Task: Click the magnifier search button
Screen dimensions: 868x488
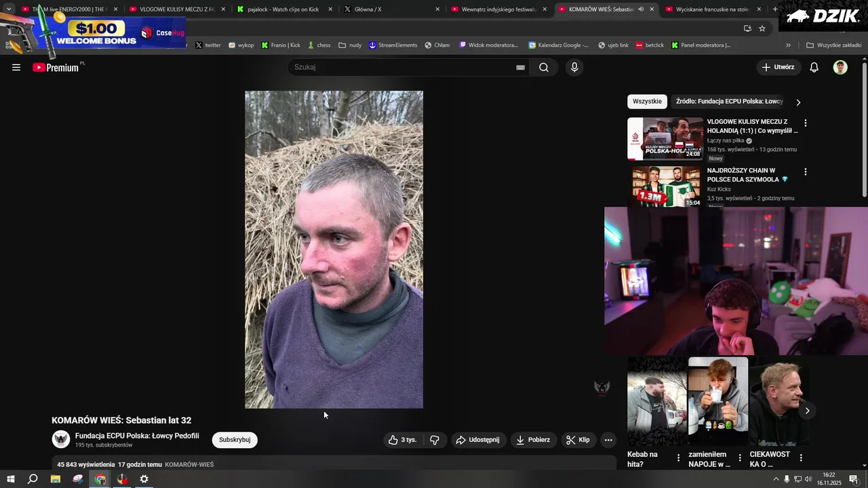Action: click(x=544, y=67)
